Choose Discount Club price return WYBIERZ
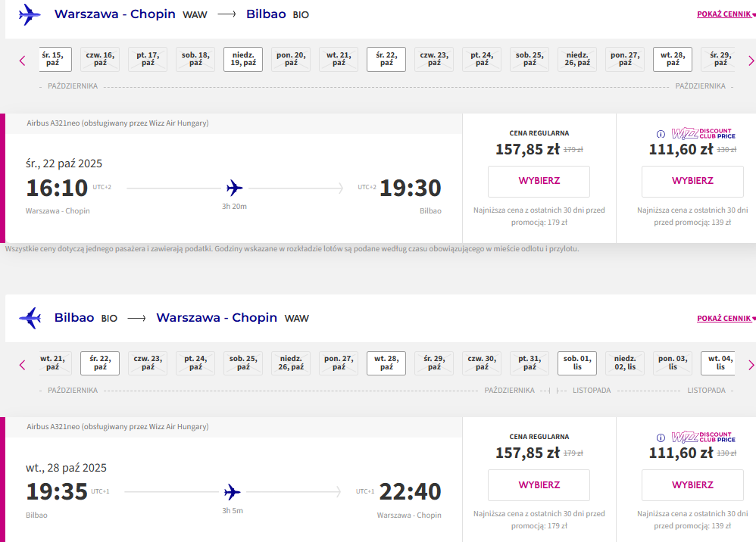The image size is (756, 542). click(x=692, y=485)
